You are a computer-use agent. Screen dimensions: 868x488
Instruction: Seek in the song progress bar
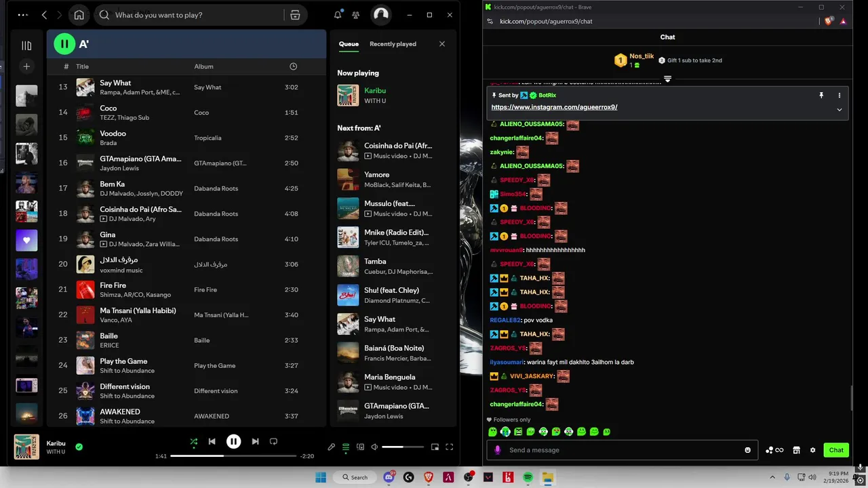click(x=234, y=456)
